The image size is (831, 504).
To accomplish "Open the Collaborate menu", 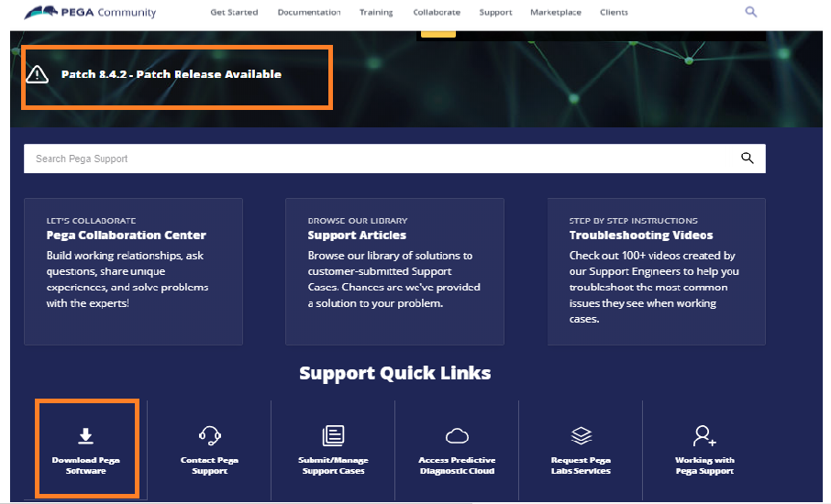I will (437, 12).
